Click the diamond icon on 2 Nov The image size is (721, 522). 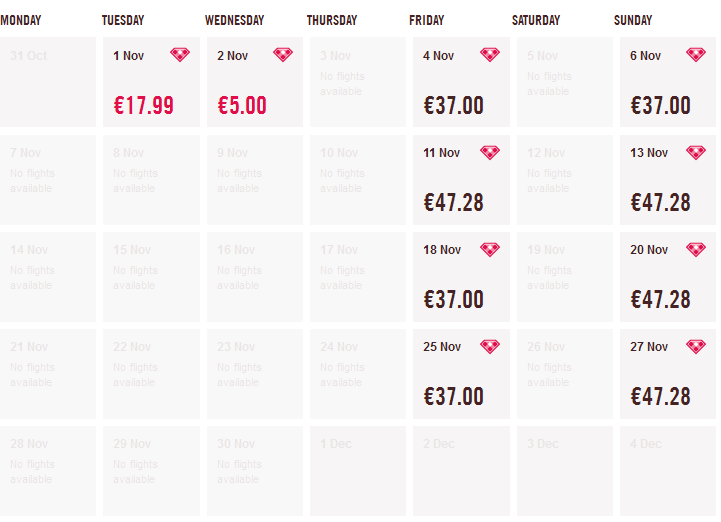pyautogui.click(x=283, y=55)
